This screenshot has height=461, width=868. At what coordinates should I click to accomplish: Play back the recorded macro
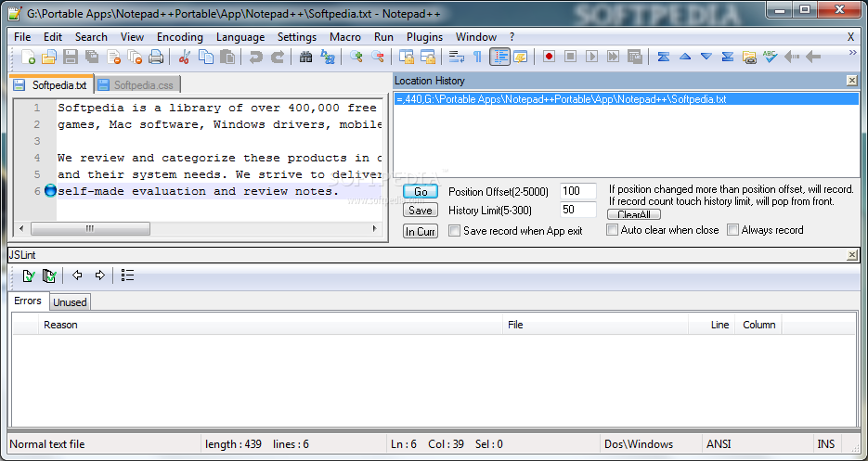click(591, 57)
